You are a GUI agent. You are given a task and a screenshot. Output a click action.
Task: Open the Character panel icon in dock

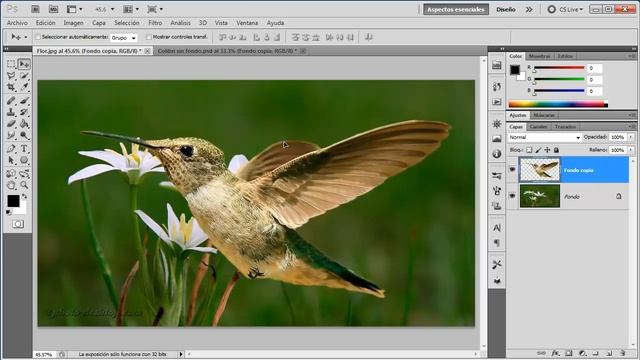click(x=497, y=227)
